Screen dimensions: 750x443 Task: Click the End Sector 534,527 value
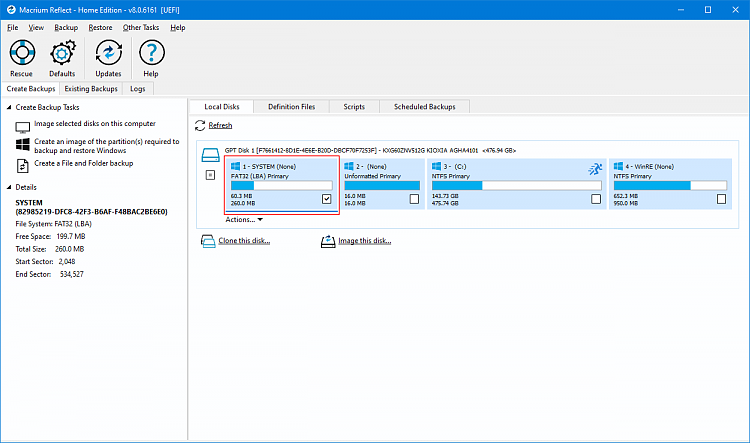[72, 274]
